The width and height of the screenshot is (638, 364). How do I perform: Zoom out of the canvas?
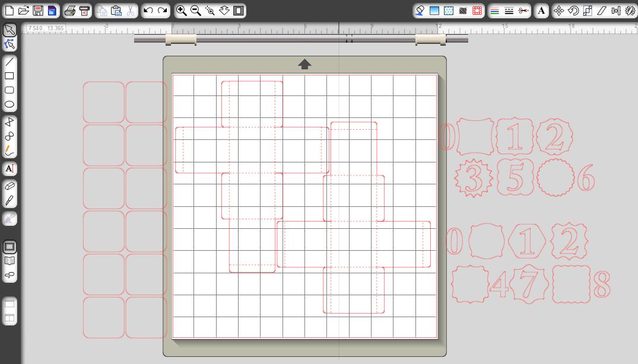click(196, 11)
